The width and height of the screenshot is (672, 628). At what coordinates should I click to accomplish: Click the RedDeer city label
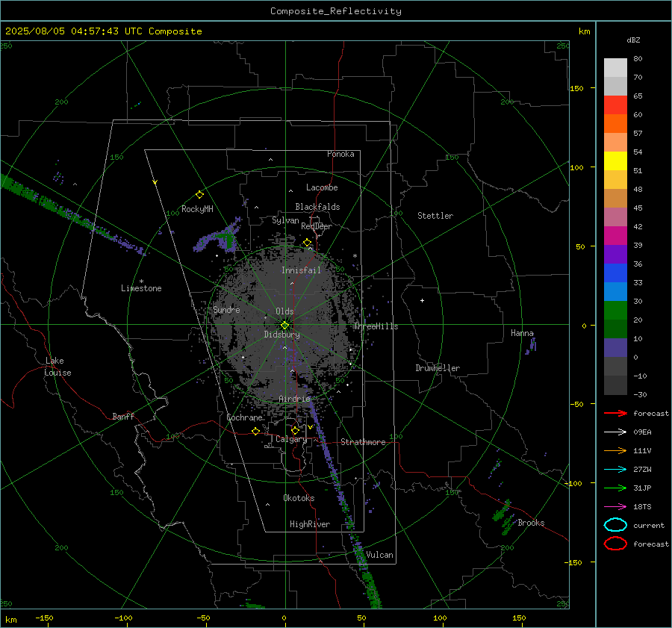coord(317,226)
